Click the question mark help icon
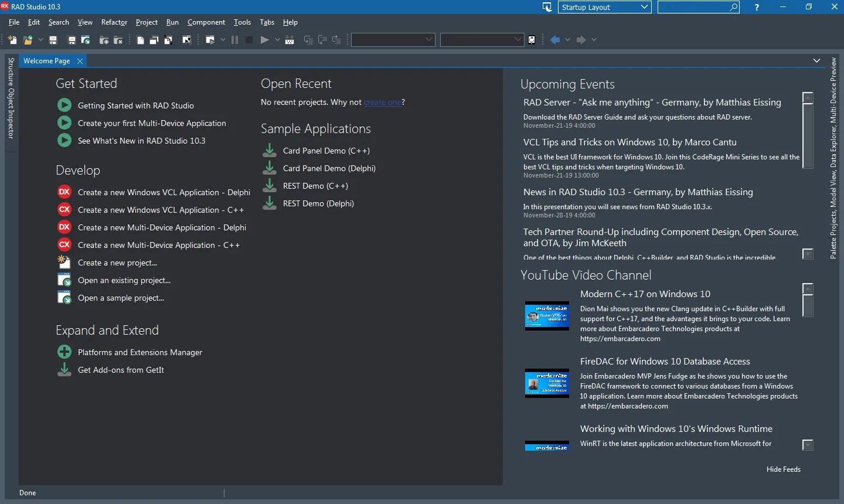This screenshot has height=504, width=844. 757,7
